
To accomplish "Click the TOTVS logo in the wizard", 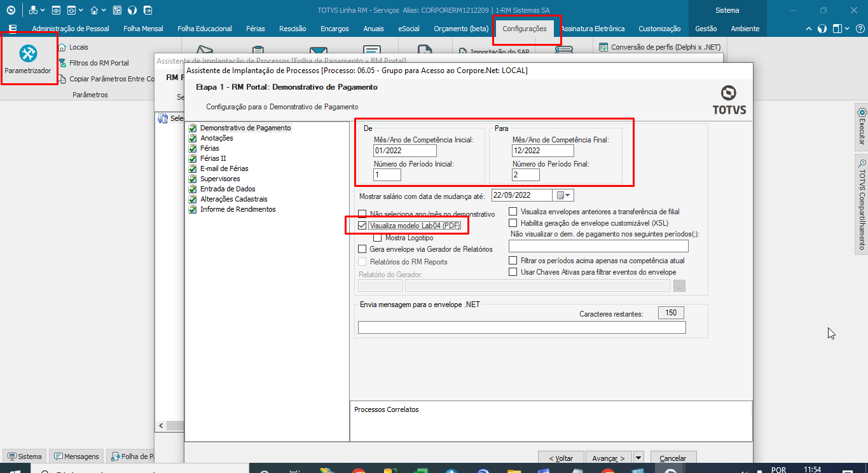I will [x=729, y=100].
